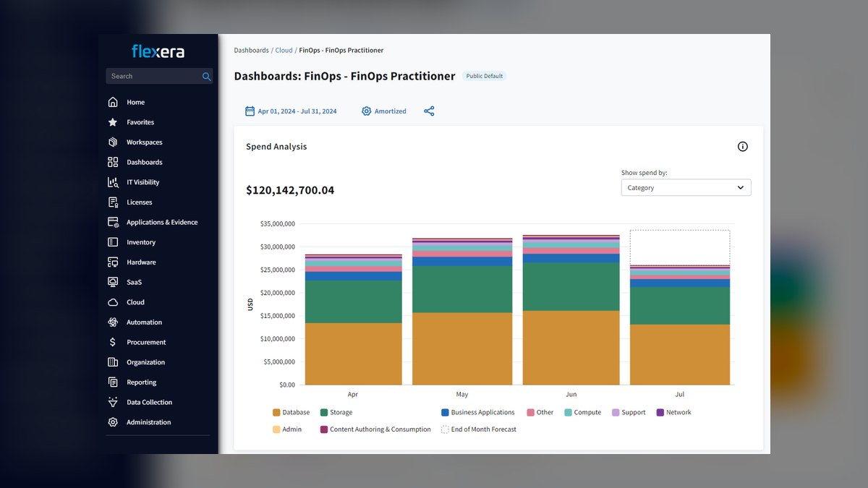
Task: Click the Licenses icon
Action: point(113,202)
